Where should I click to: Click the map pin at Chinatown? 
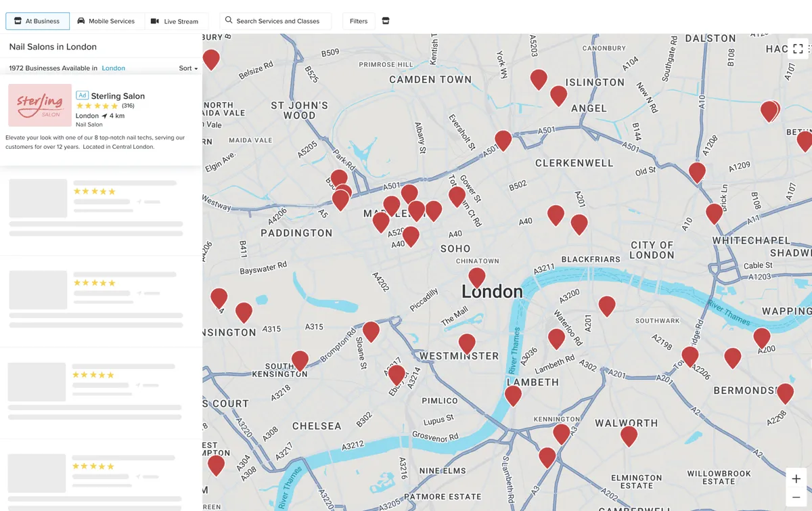[x=477, y=278]
